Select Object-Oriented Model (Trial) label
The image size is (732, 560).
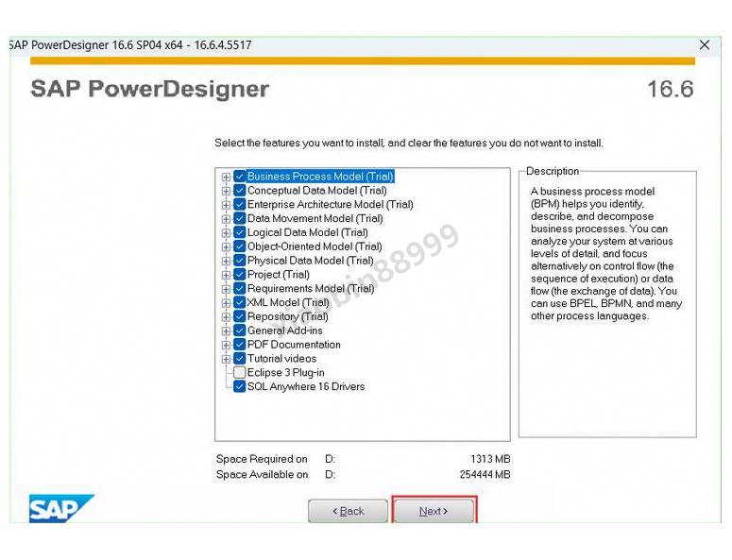[x=315, y=246]
